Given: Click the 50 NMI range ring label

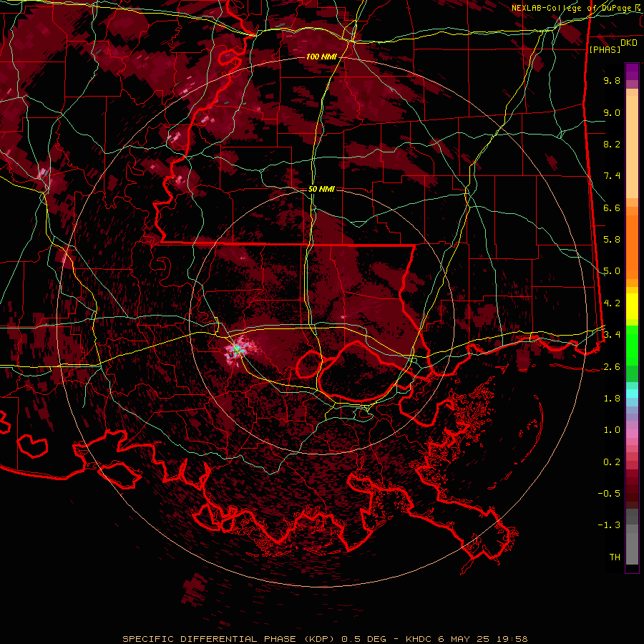Looking at the screenshot, I should [x=321, y=190].
